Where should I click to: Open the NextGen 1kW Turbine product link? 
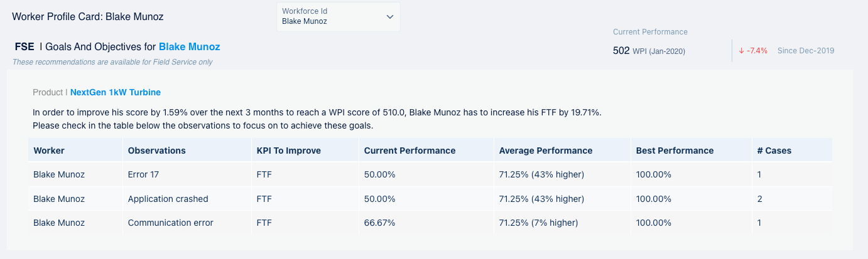point(116,92)
